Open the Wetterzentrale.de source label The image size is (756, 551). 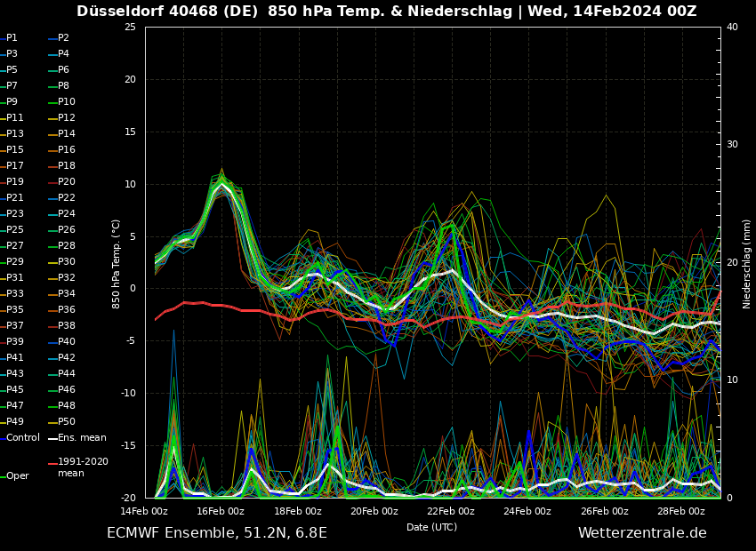coord(642,533)
